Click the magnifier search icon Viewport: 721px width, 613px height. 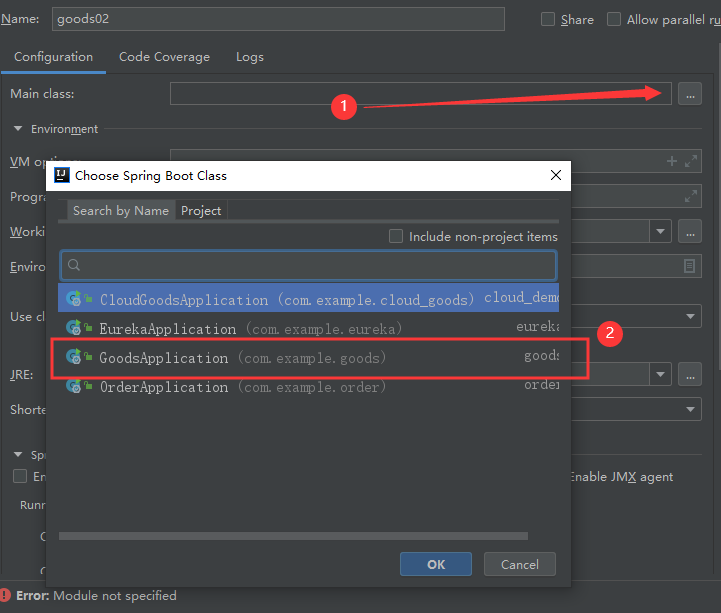click(74, 265)
